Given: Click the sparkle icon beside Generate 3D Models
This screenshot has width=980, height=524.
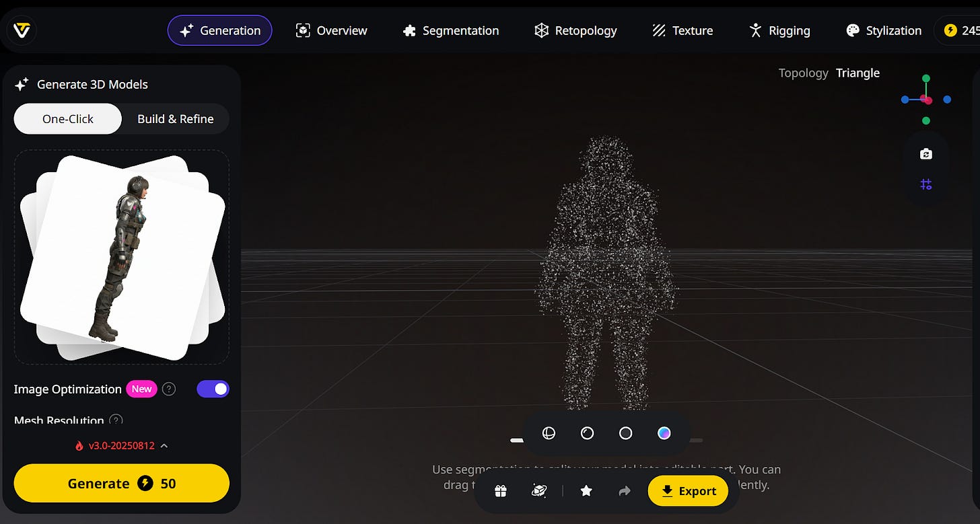Looking at the screenshot, I should pyautogui.click(x=22, y=84).
